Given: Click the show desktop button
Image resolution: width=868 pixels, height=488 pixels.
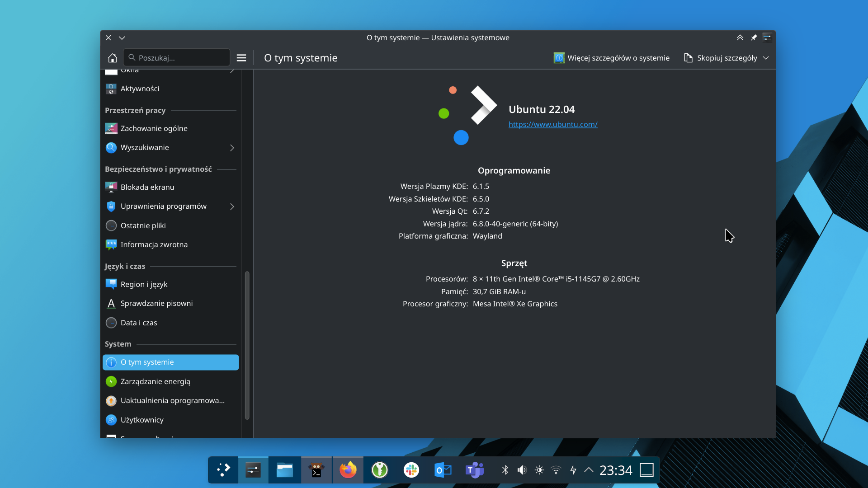Looking at the screenshot, I should tap(647, 470).
